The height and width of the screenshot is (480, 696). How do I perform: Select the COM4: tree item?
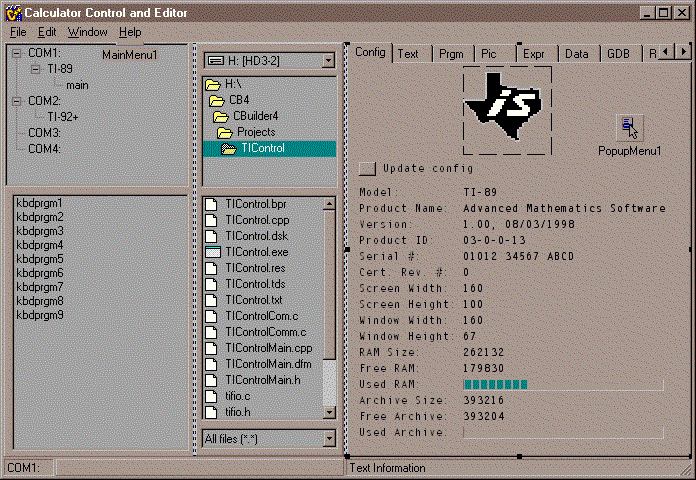[x=44, y=149]
